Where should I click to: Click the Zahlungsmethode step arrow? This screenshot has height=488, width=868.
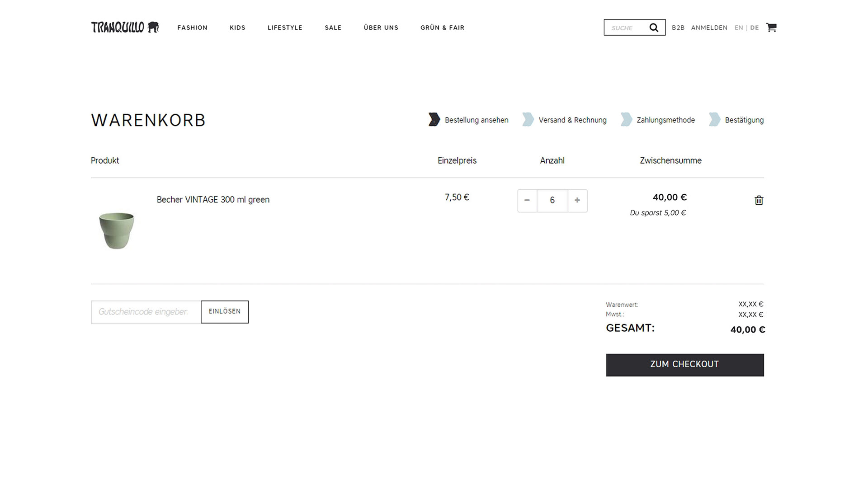pos(626,120)
